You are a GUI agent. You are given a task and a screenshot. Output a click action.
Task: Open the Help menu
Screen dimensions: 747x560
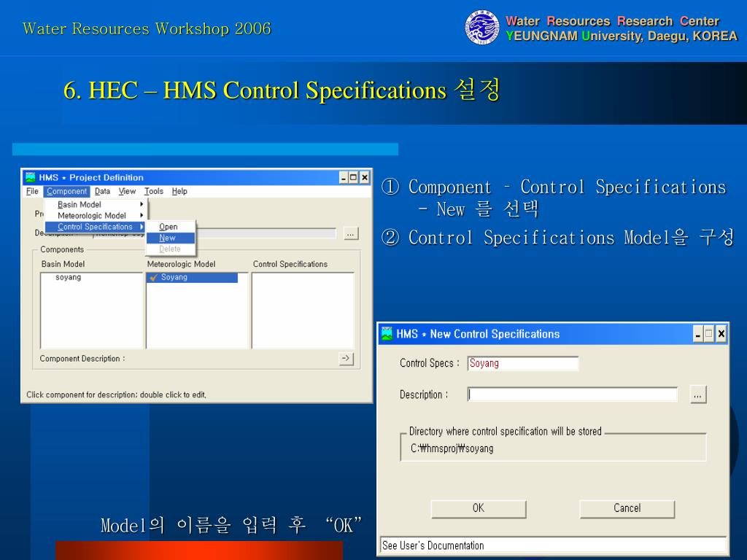tap(179, 192)
